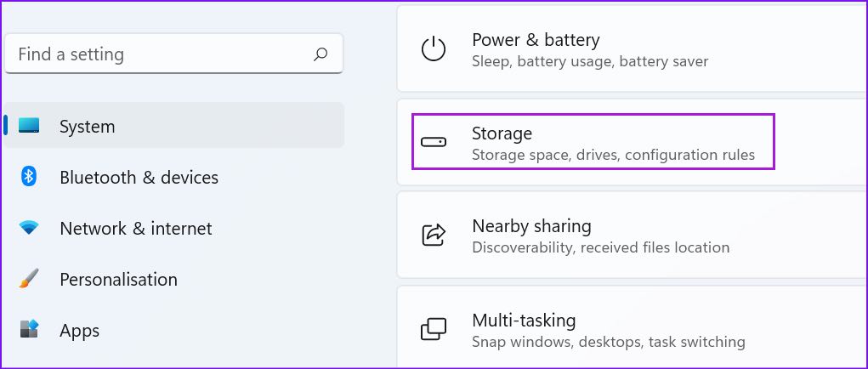Open the Personalisation section
Image resolution: width=868 pixels, height=369 pixels.
tap(173, 279)
